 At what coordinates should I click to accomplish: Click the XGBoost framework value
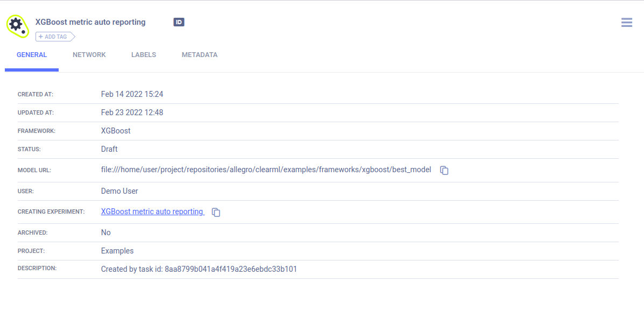click(x=116, y=131)
